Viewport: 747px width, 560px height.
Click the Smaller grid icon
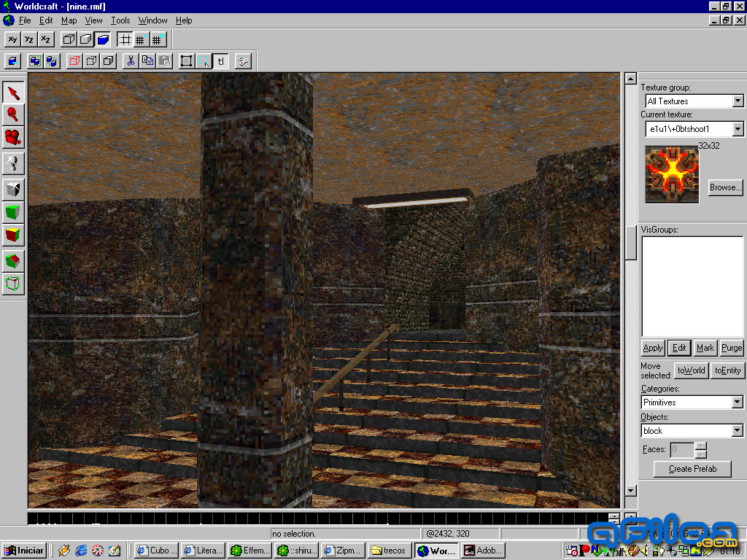pyautogui.click(x=141, y=39)
